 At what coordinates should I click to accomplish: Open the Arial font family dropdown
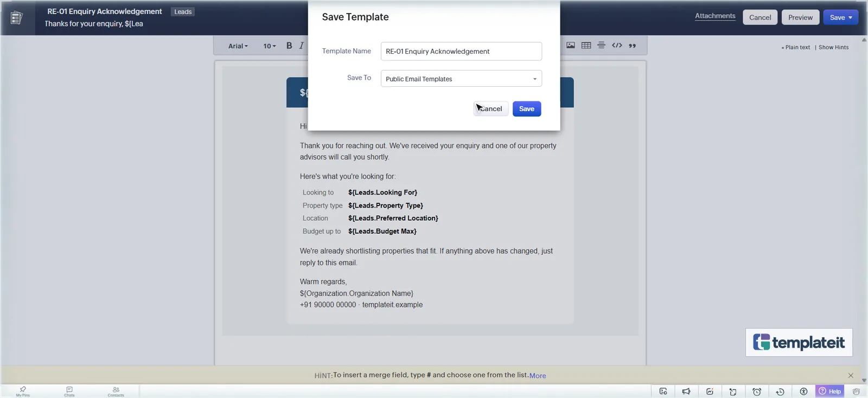pos(238,46)
